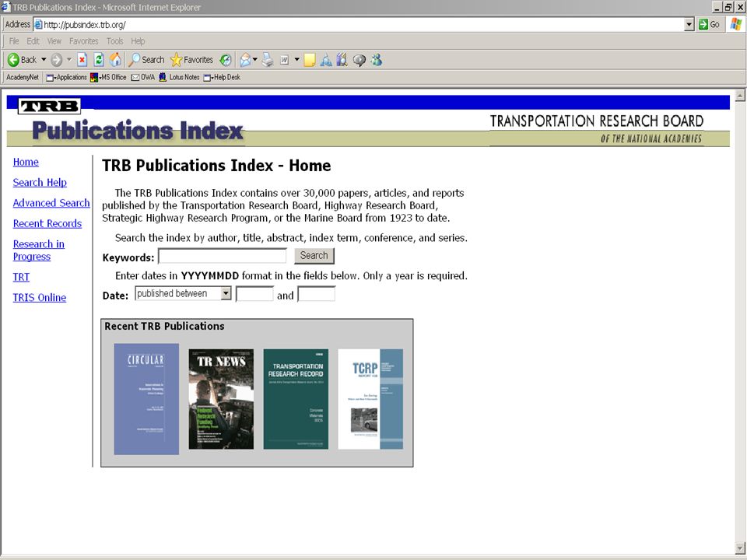Open the Discuss speech bubble icon
The height and width of the screenshot is (560, 747).
coord(359,60)
